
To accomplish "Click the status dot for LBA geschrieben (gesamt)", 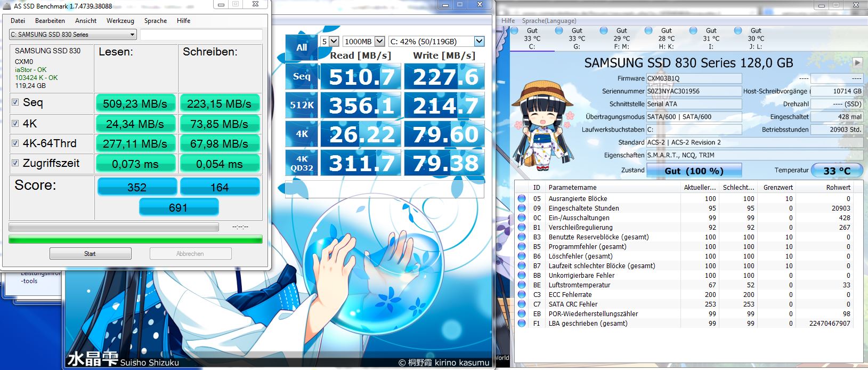I will coord(522,323).
